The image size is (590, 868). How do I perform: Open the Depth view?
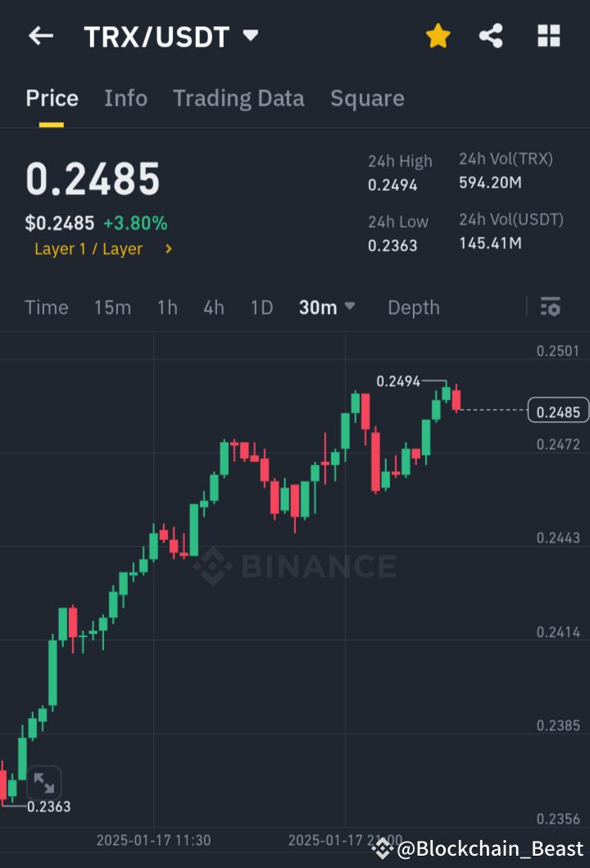(413, 307)
